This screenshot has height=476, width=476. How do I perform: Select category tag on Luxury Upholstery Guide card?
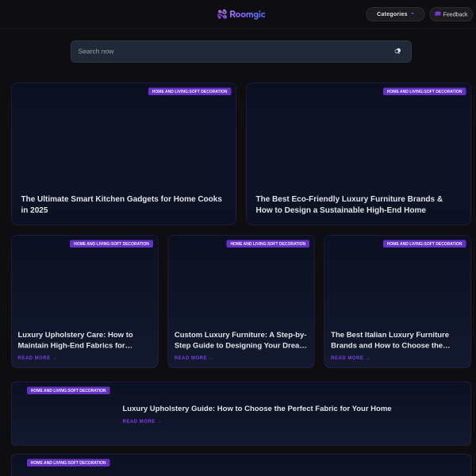point(68,390)
